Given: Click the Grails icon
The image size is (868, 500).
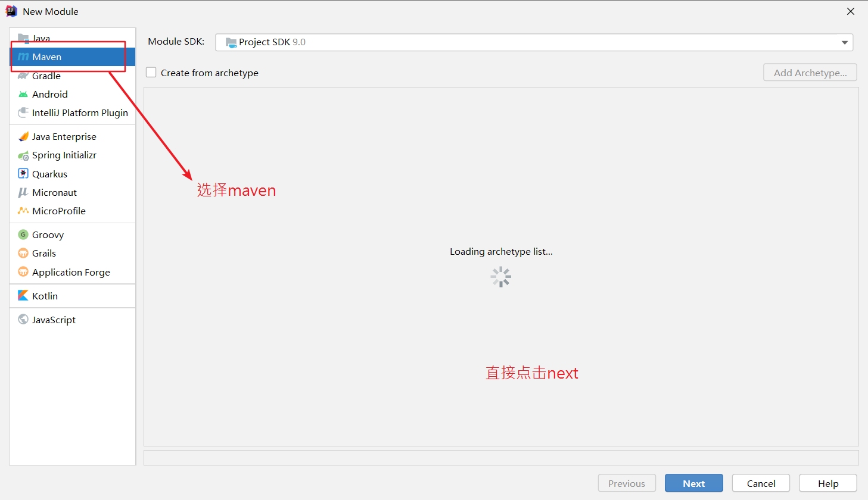Looking at the screenshot, I should coord(23,253).
